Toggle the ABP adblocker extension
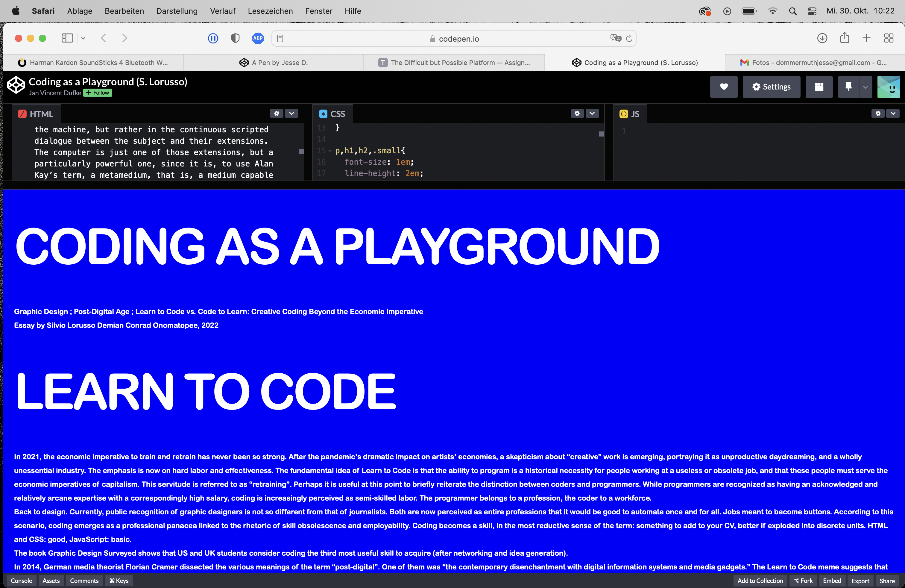 click(x=258, y=38)
